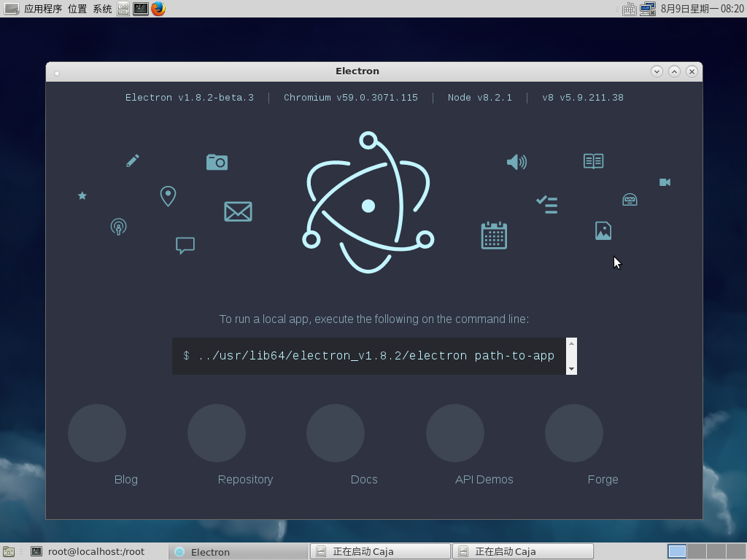Click the map location pin icon

pyautogui.click(x=168, y=195)
